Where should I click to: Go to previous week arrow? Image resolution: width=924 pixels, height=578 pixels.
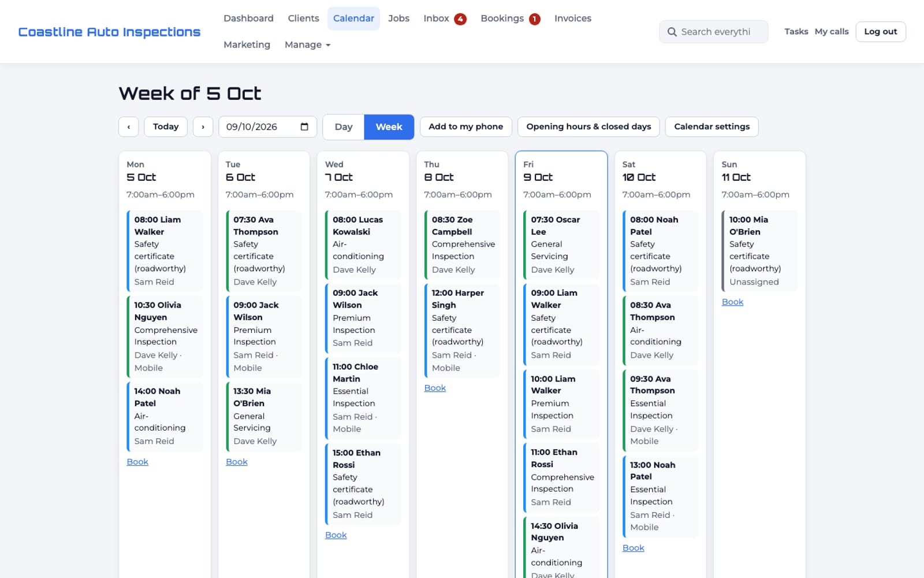tap(129, 127)
